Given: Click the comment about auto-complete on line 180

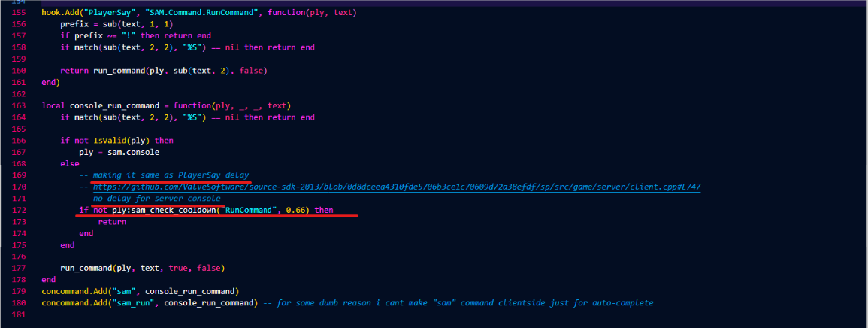Looking at the screenshot, I should click(x=457, y=303).
